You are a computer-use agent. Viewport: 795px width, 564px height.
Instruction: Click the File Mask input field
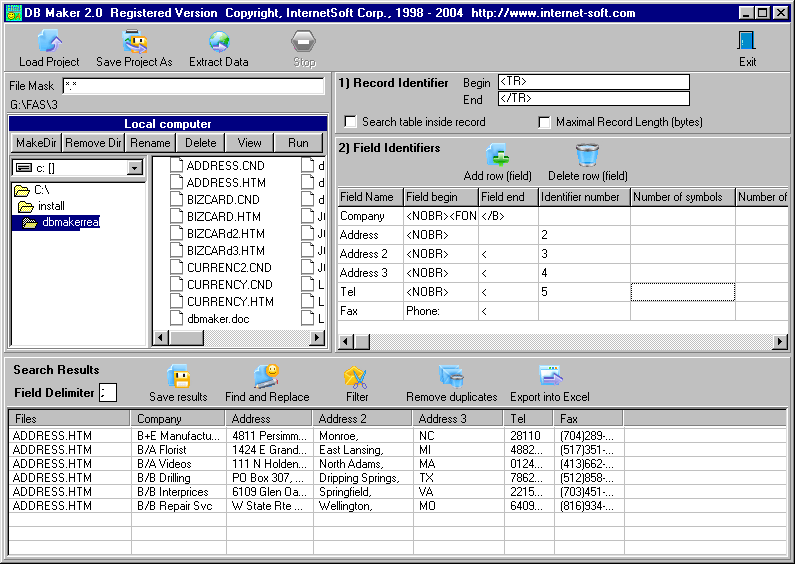pyautogui.click(x=193, y=86)
